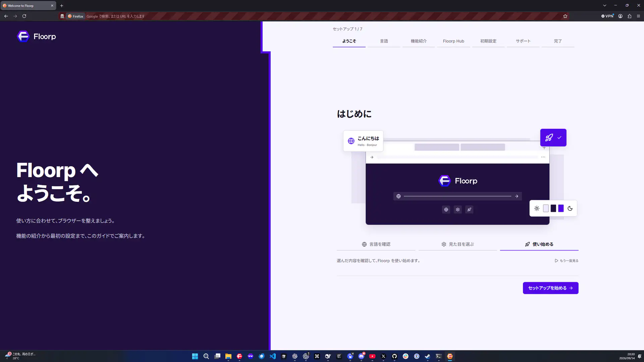The height and width of the screenshot is (362, 644).
Task: Open List all tabs chevron dropdown
Action: (x=604, y=5)
